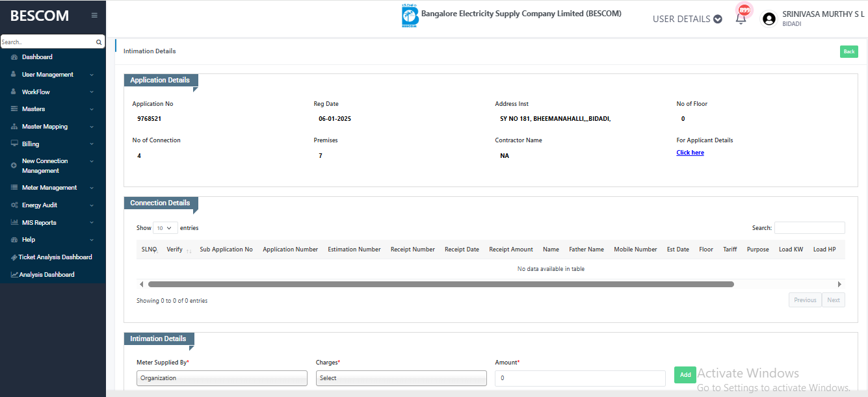Click the magnifier icon in sidebar search

click(x=99, y=42)
